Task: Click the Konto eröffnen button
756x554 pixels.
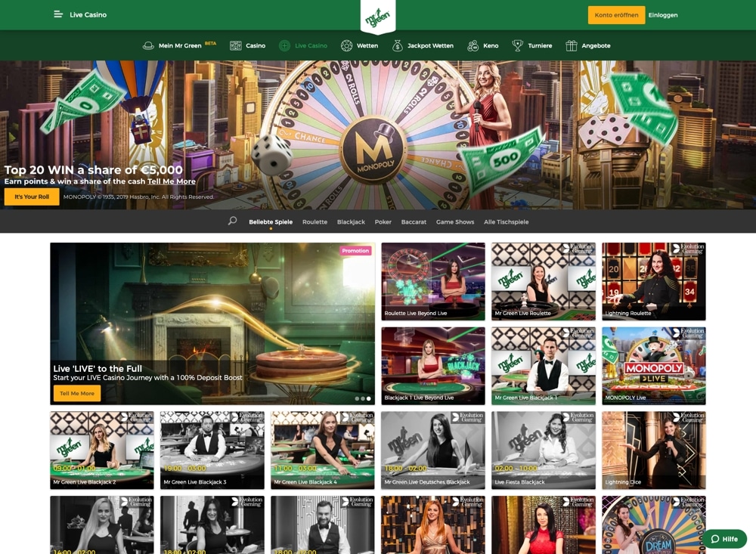Action: tap(616, 15)
